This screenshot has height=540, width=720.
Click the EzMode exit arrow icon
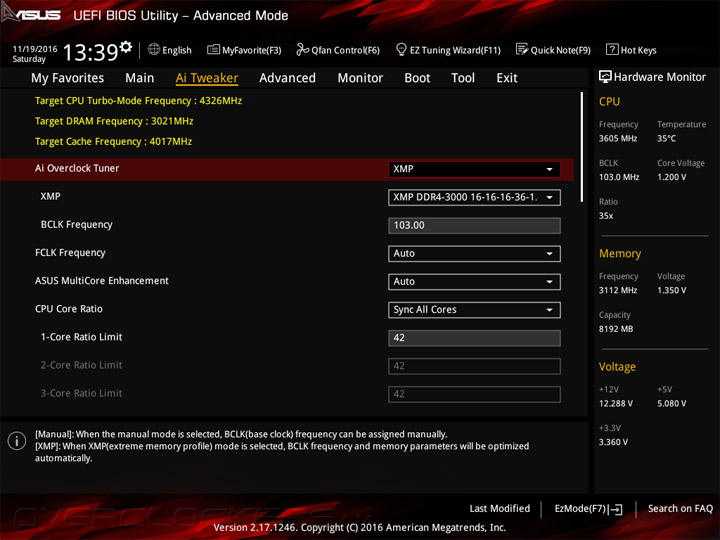click(x=615, y=509)
